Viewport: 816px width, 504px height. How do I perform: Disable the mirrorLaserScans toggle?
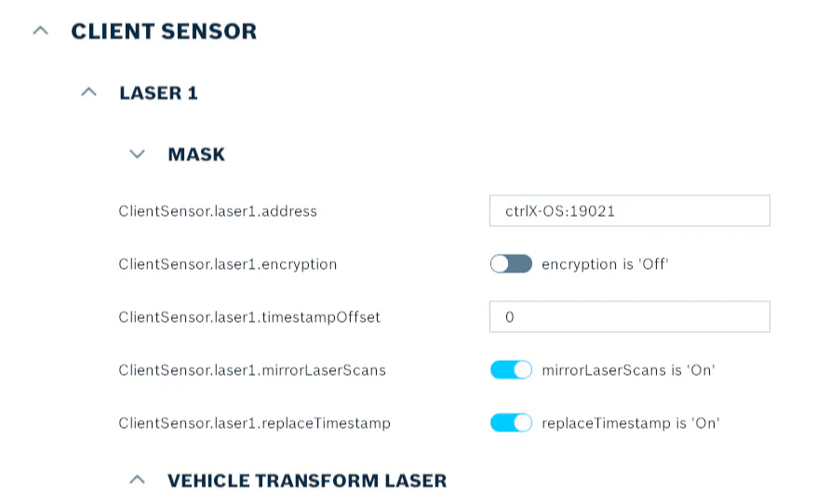point(511,370)
